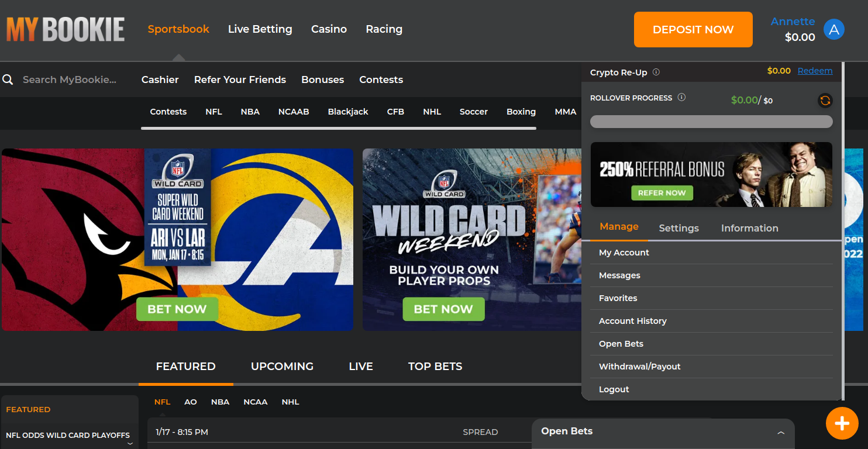Click the Crypto Re-Up info icon
Viewport: 868px width, 449px height.
(656, 72)
